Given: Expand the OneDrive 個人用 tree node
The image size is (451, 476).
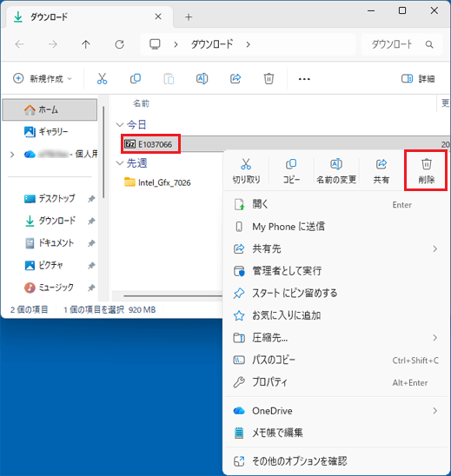Looking at the screenshot, I should coord(12,155).
